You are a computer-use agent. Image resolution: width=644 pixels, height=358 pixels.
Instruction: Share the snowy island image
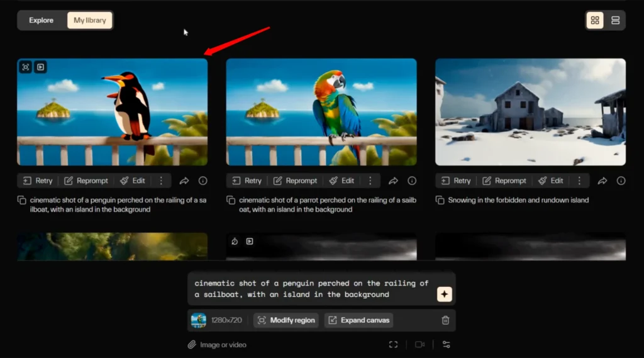tap(602, 181)
